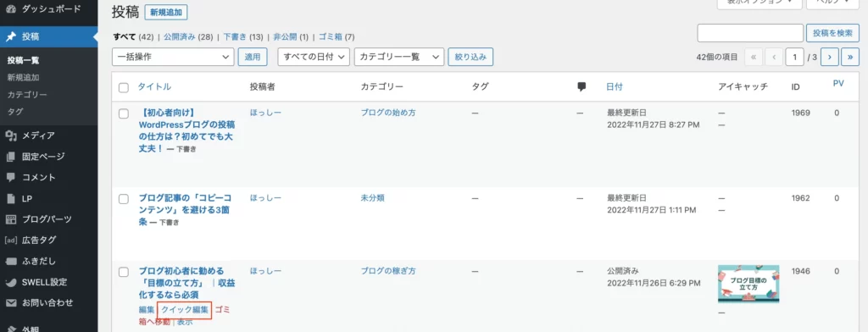868x332 pixels.
Task: Click the 新規追加 button beside 投稿 heading
Action: tap(165, 12)
